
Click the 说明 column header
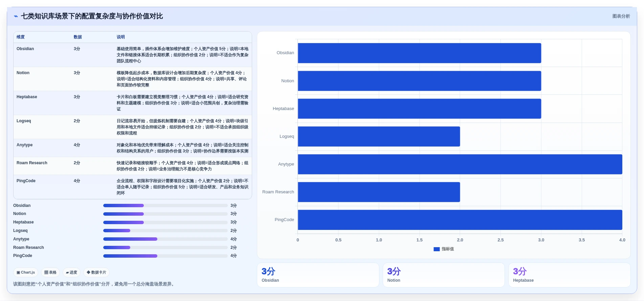click(x=121, y=37)
